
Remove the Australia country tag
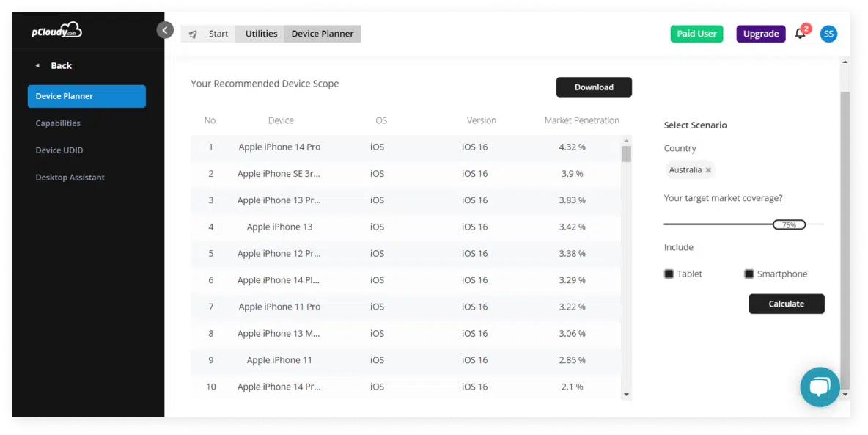[x=708, y=170]
